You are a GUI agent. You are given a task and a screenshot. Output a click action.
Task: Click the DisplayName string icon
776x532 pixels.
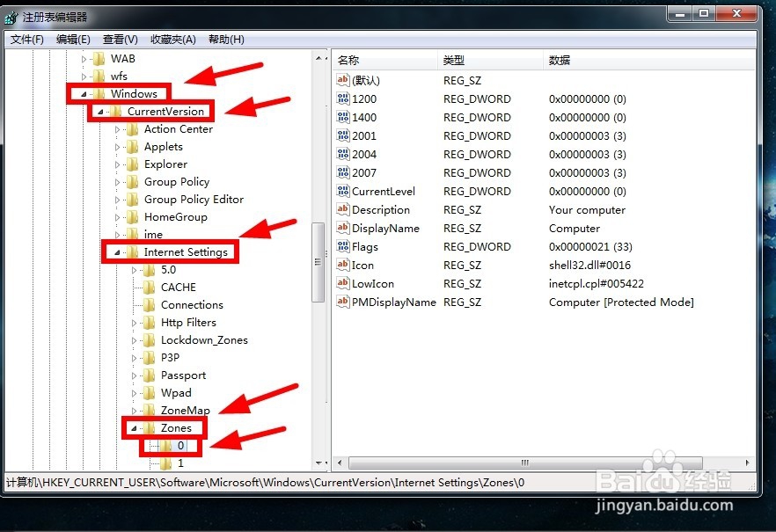pos(343,228)
